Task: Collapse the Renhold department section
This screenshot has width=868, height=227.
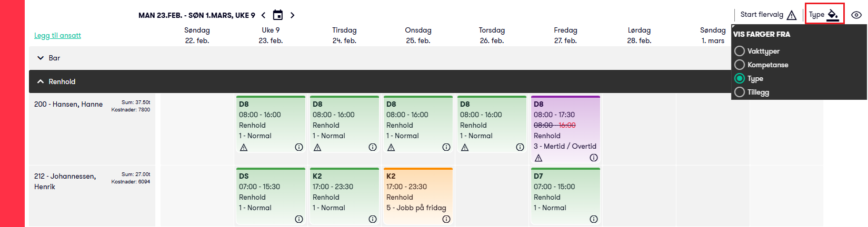Action: (x=41, y=81)
